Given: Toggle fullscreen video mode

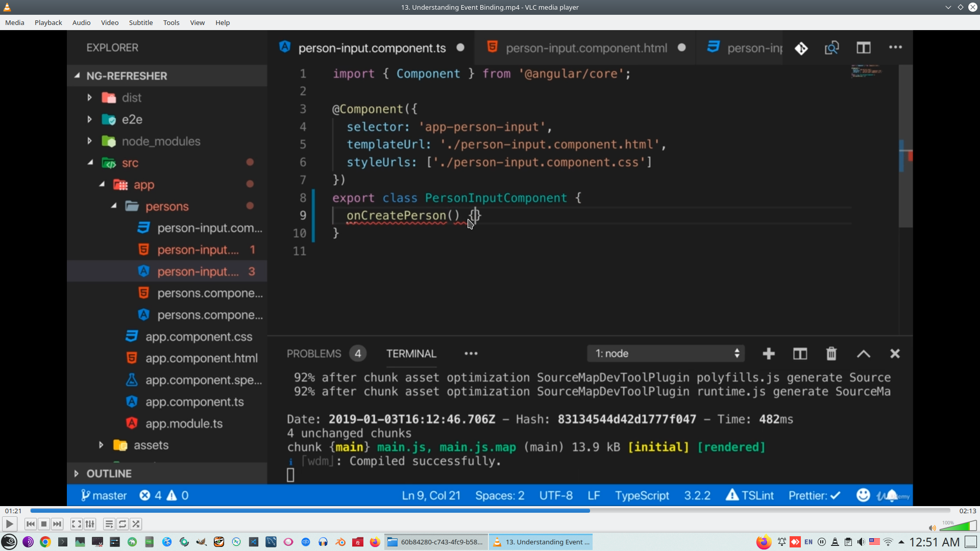Looking at the screenshot, I should click(76, 524).
